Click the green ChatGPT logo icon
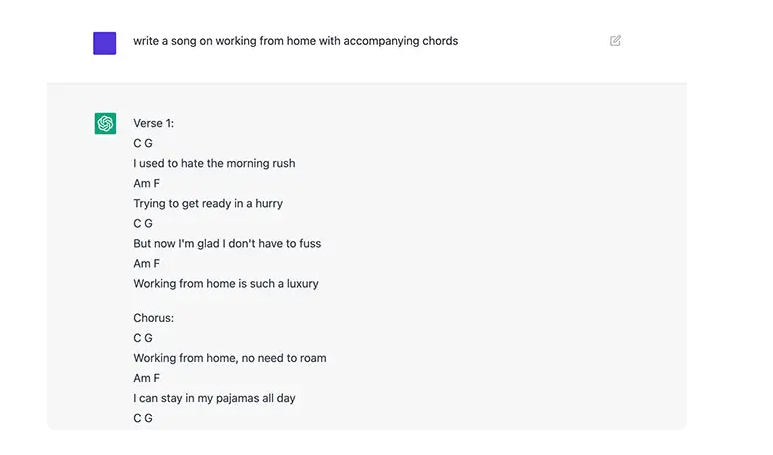Screen dimensions: 773x455 (105, 123)
